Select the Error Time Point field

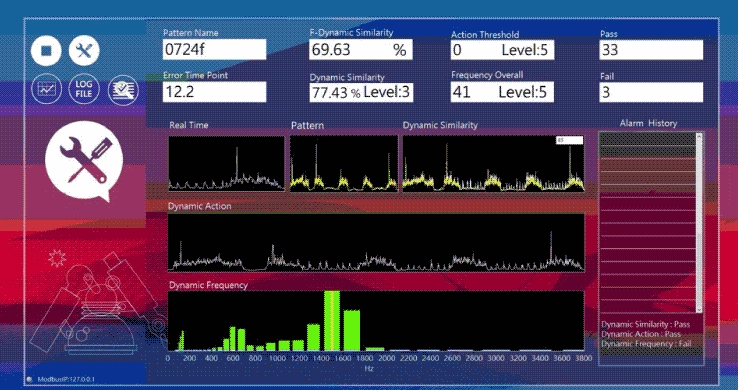[215, 92]
